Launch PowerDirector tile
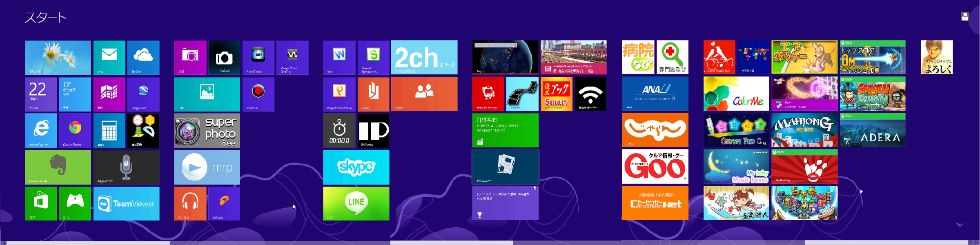Screen dimensions: 980x245 (x=258, y=58)
